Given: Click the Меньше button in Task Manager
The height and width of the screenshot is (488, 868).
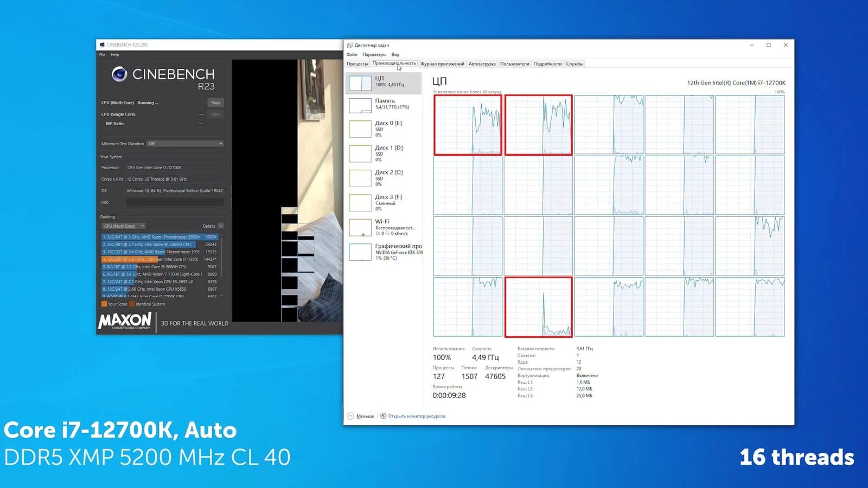Looking at the screenshot, I should (365, 416).
